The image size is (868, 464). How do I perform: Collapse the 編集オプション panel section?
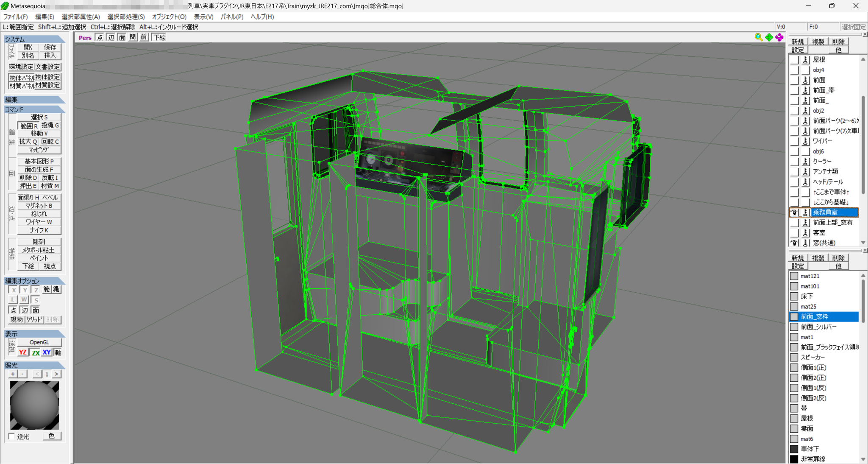coord(34,281)
